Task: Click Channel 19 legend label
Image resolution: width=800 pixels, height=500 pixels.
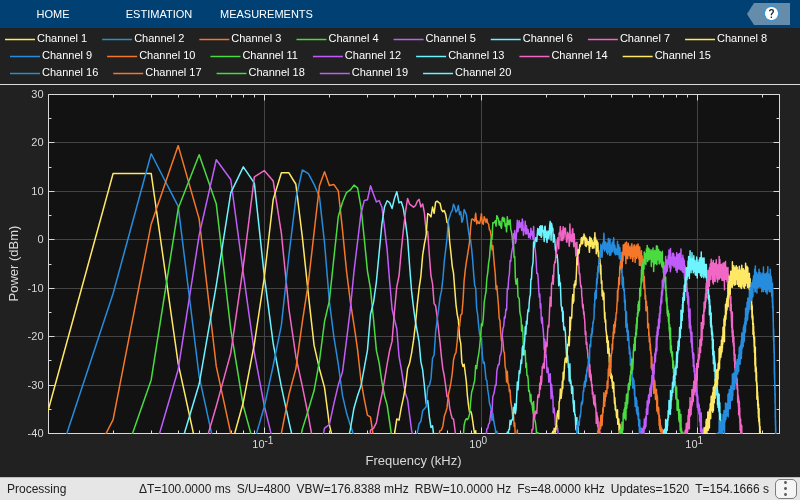Action: pos(380,72)
